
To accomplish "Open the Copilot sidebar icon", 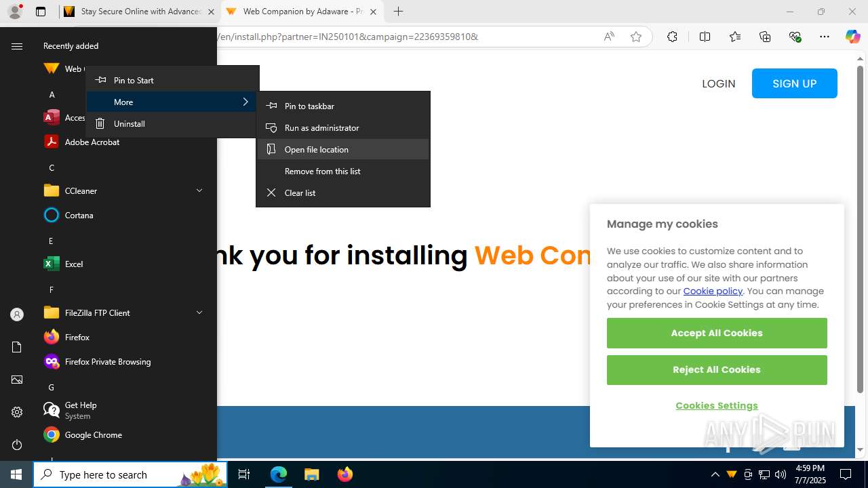I will tap(852, 37).
